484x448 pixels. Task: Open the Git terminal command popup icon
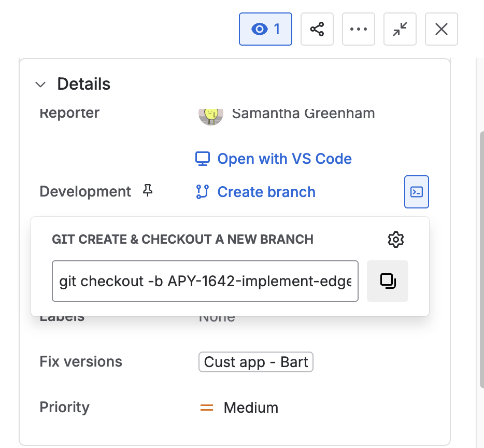pos(417,191)
